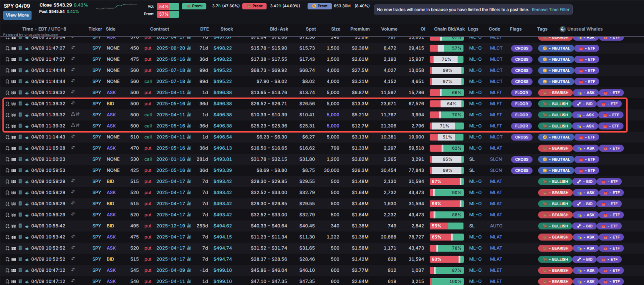644x285 pixels.
Task: Open the chart icon beside expiry 2025-06-20
Action: [x=189, y=48]
